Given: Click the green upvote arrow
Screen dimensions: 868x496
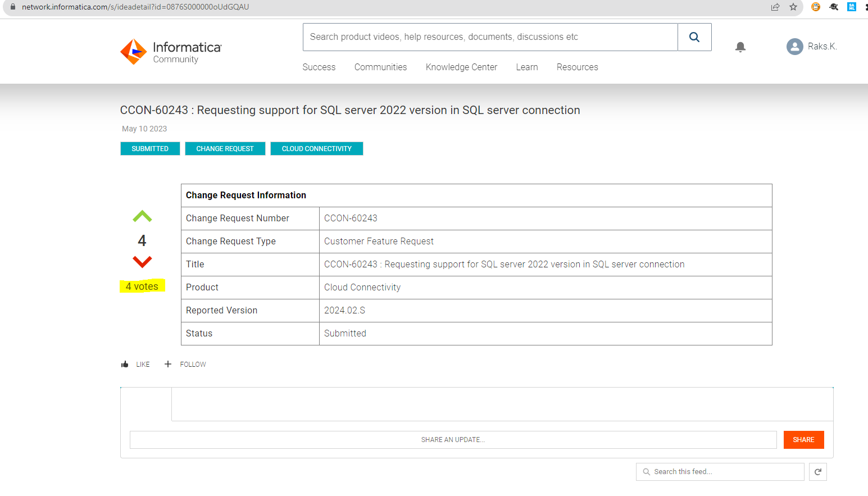Looking at the screenshot, I should [142, 216].
